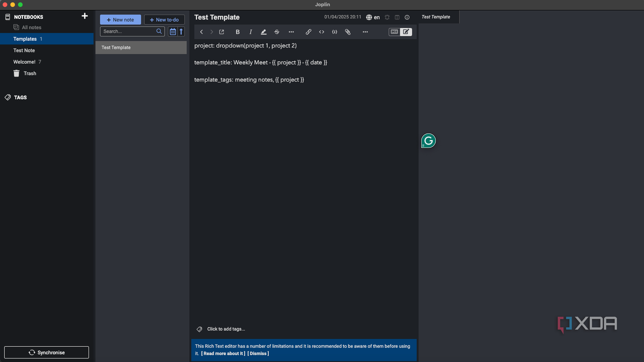Open note properties info icon
The image size is (644, 362).
[407, 18]
